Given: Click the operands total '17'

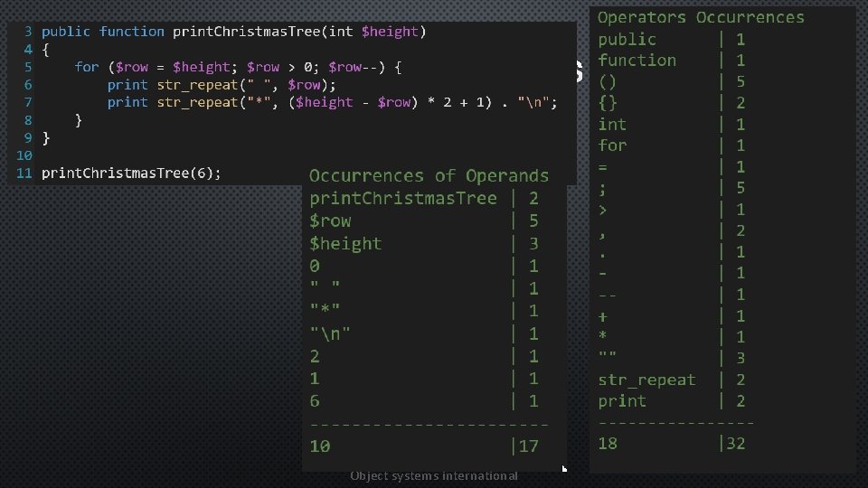Looking at the screenshot, I should 529,446.
